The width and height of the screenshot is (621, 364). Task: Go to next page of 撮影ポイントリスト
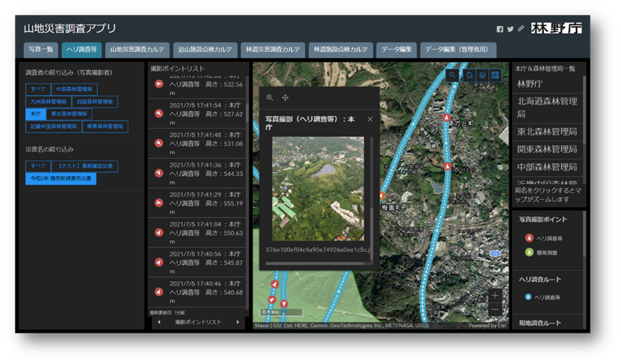237,322
